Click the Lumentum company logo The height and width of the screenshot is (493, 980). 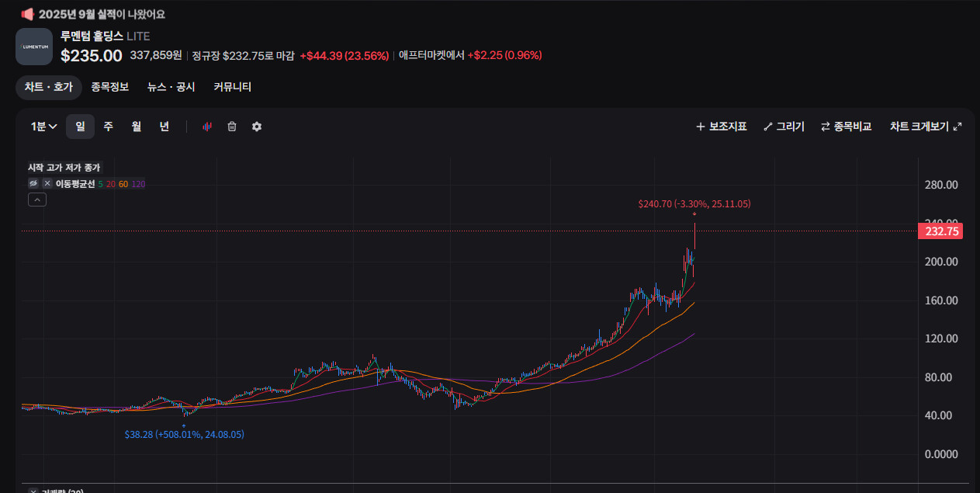click(34, 47)
